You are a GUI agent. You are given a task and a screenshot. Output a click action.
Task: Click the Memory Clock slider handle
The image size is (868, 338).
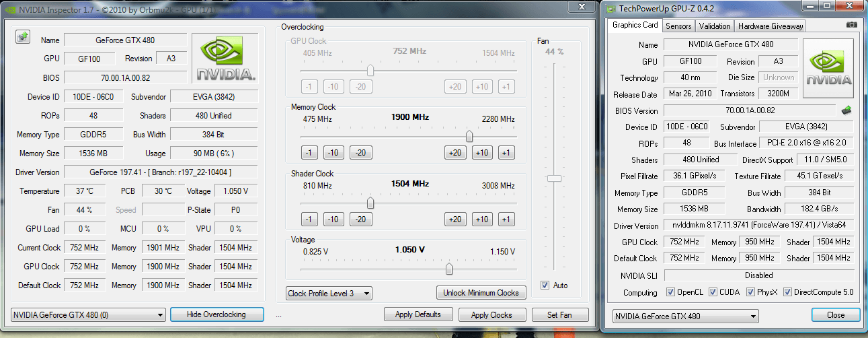pos(469,136)
